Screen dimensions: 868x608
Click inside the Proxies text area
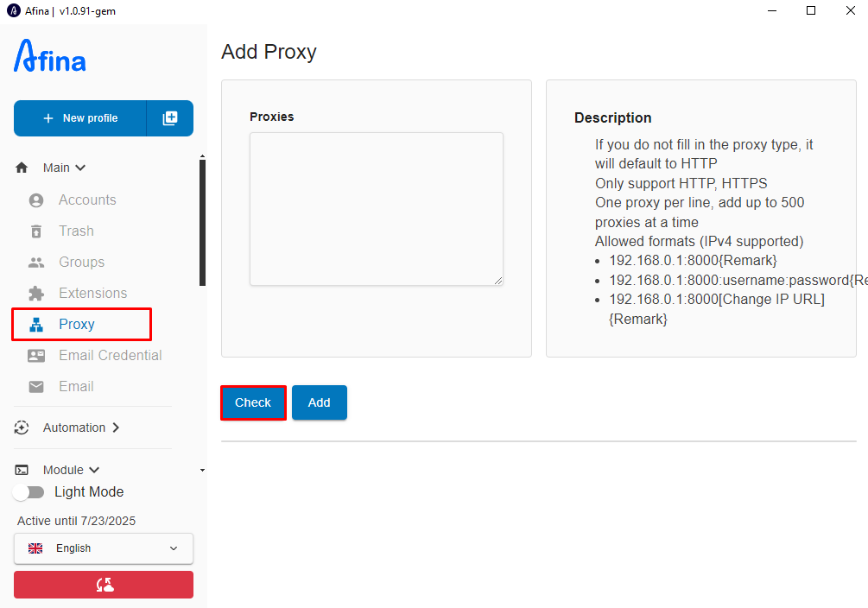[377, 209]
